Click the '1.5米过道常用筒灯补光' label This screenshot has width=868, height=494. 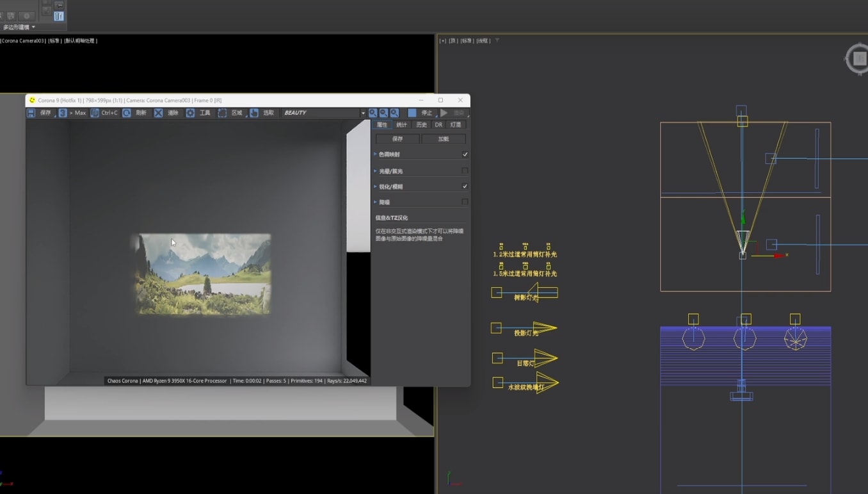(525, 274)
